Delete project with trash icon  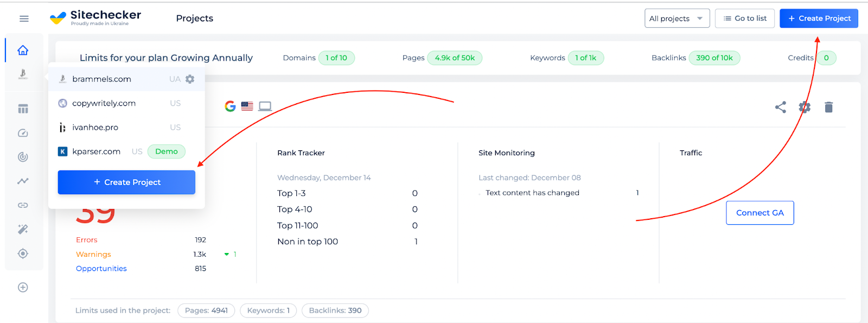coord(828,107)
